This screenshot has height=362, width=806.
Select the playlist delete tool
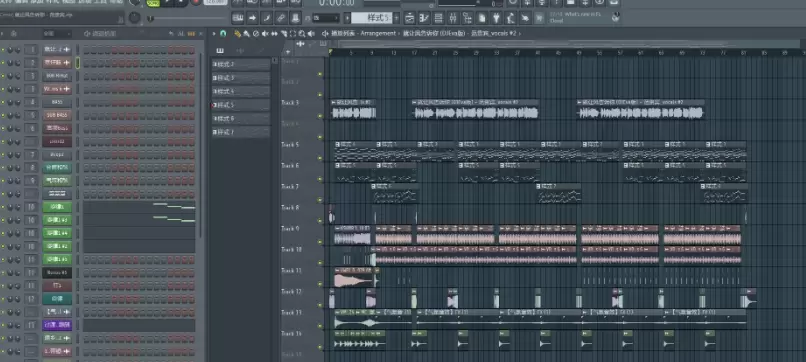tap(255, 33)
